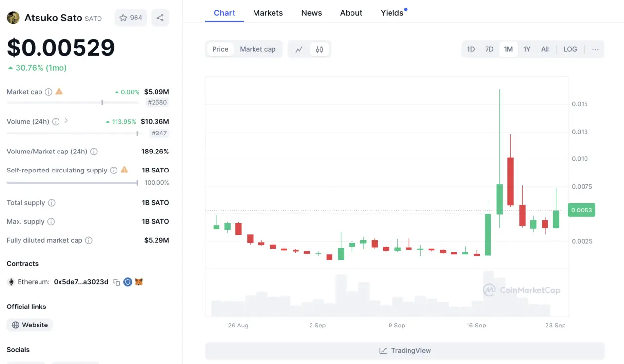Click the Market cap rank slider bar
Screen dimensions: 624x364
point(72,103)
